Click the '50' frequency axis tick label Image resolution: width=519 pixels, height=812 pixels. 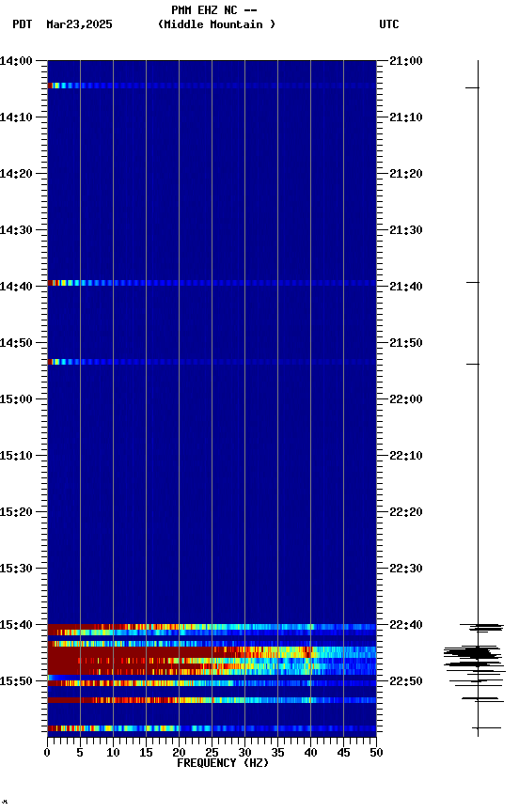(377, 753)
